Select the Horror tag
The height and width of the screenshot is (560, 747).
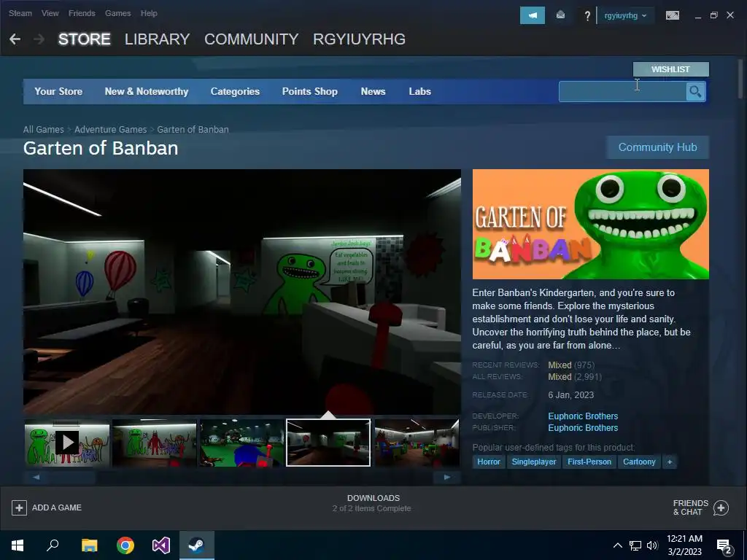pos(489,462)
